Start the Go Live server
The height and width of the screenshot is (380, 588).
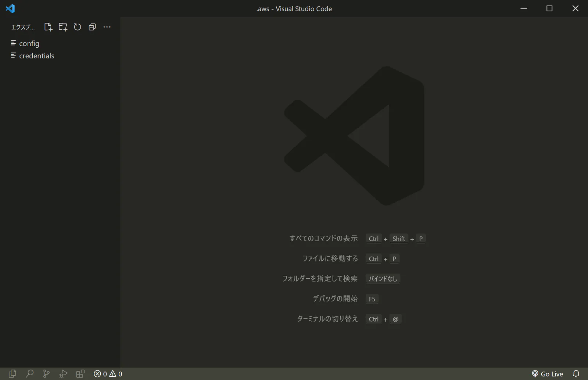pos(547,374)
